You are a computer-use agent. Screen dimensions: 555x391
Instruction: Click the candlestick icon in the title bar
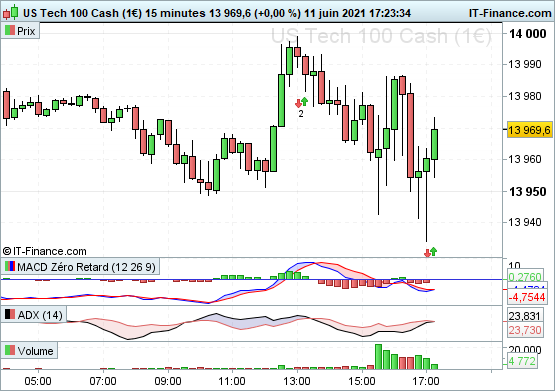[11, 12]
